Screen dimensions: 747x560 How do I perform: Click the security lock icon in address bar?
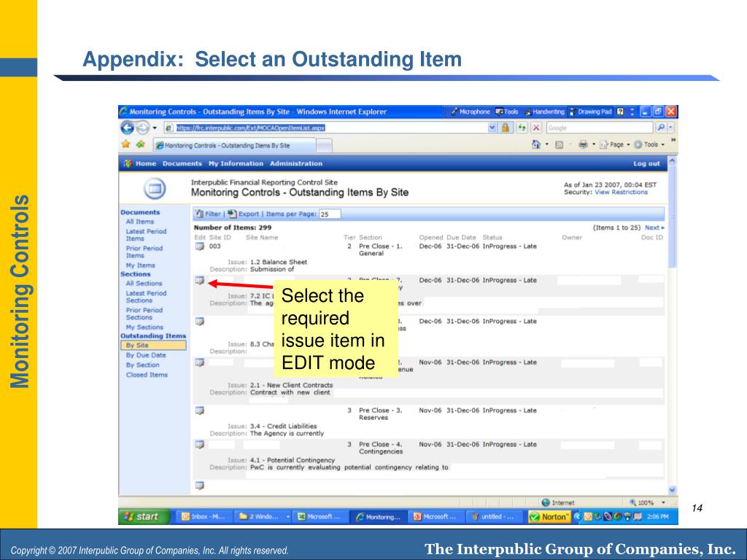[x=506, y=127]
